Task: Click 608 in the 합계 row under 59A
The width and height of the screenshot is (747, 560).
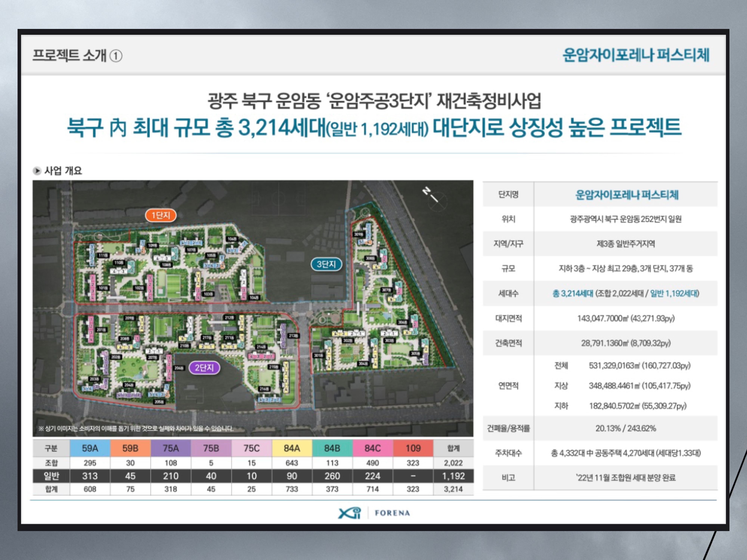Action: click(x=90, y=489)
